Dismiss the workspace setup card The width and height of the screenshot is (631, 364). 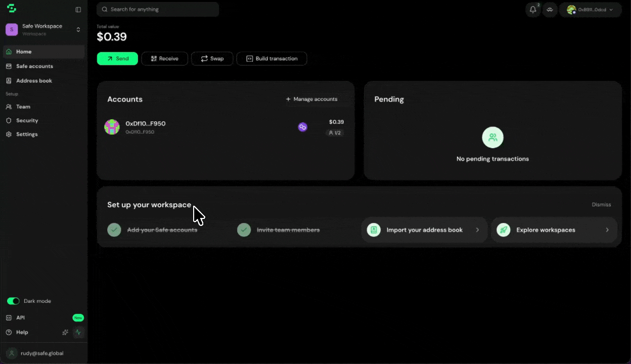coord(601,205)
